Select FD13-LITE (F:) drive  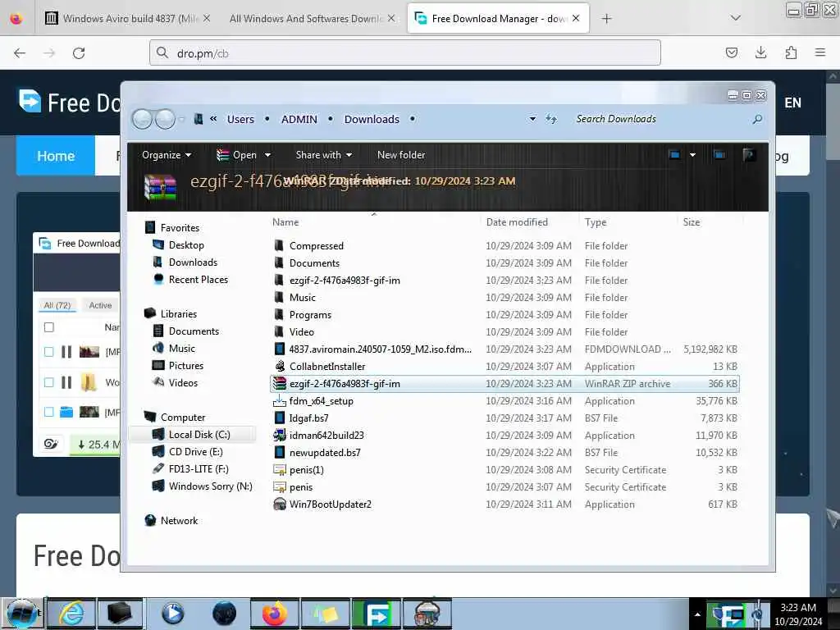(199, 468)
